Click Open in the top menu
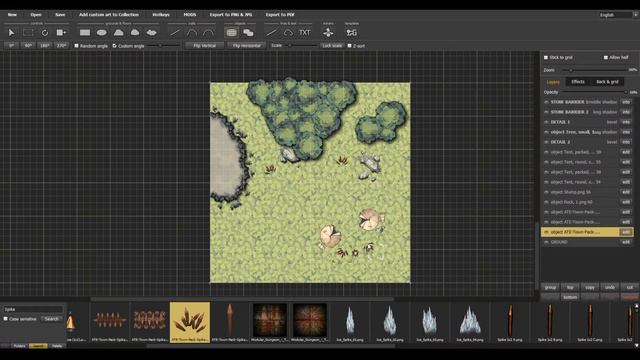Screen dimensions: 640x360 point(36,15)
